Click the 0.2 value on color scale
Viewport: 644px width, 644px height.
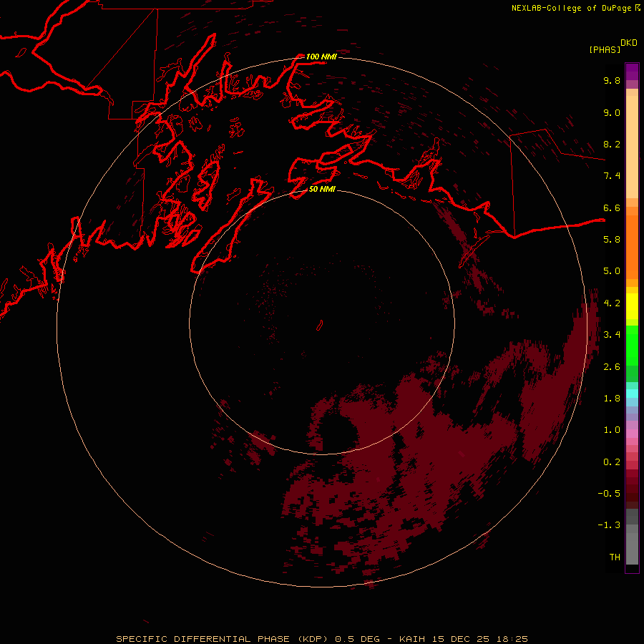pos(612,462)
